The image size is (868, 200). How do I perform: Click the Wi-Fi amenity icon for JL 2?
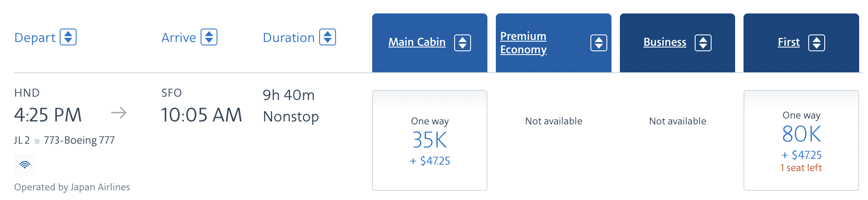[25, 165]
